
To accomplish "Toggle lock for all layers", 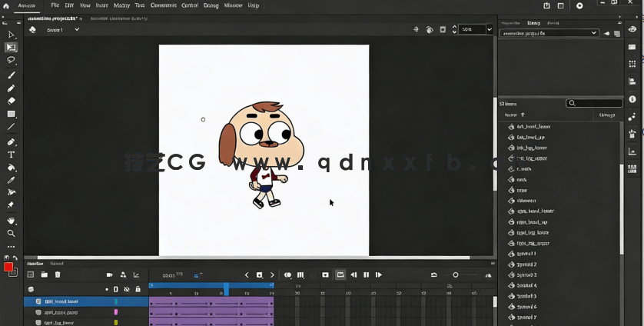I will coord(138,289).
